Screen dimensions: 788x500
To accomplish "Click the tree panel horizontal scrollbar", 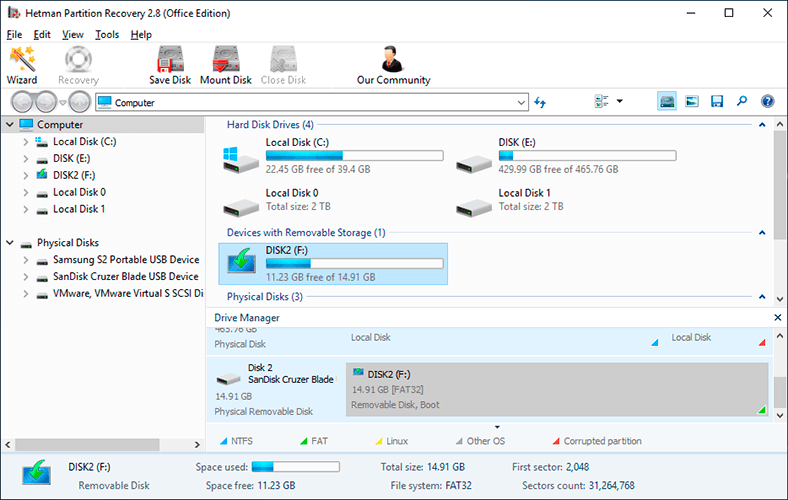I will 87,445.
